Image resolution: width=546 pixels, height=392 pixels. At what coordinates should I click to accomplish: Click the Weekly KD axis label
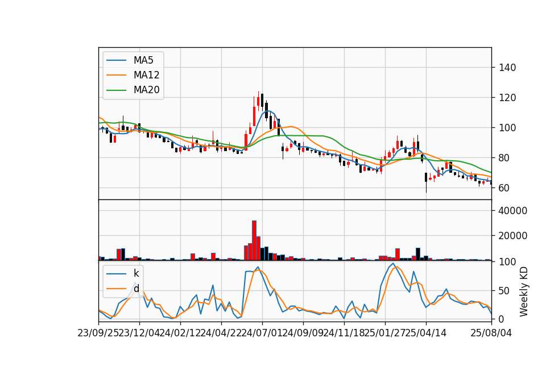coord(524,291)
